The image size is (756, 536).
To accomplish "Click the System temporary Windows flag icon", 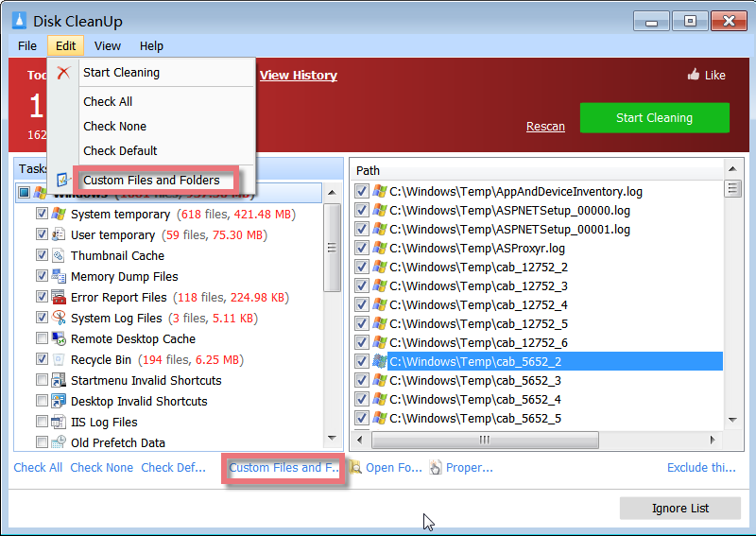I will [59, 214].
